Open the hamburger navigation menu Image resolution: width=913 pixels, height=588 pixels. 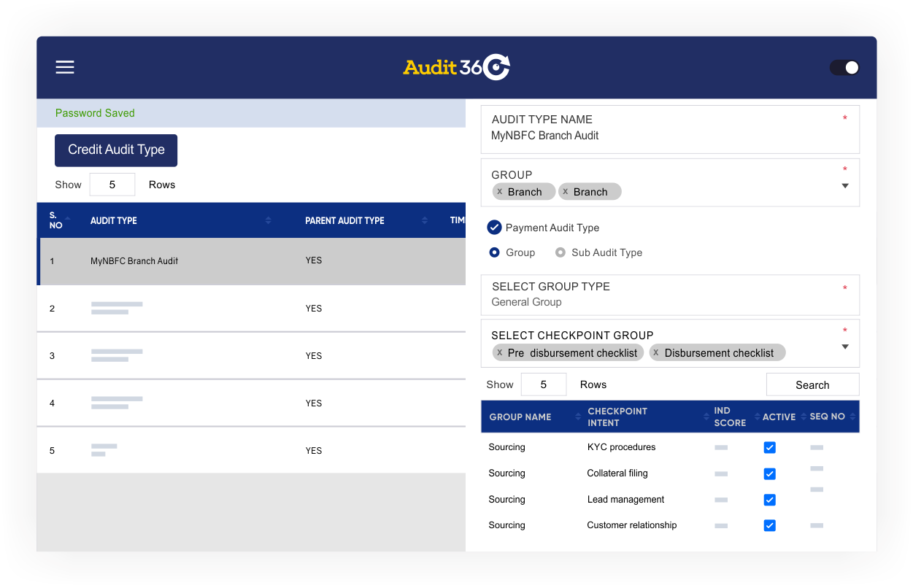[x=65, y=67]
